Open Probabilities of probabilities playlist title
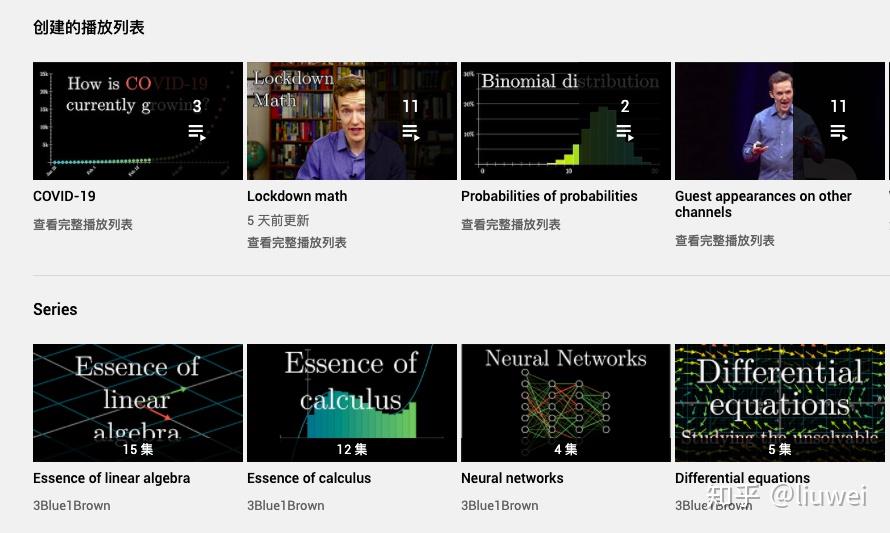This screenshot has height=533, width=890. [x=549, y=196]
